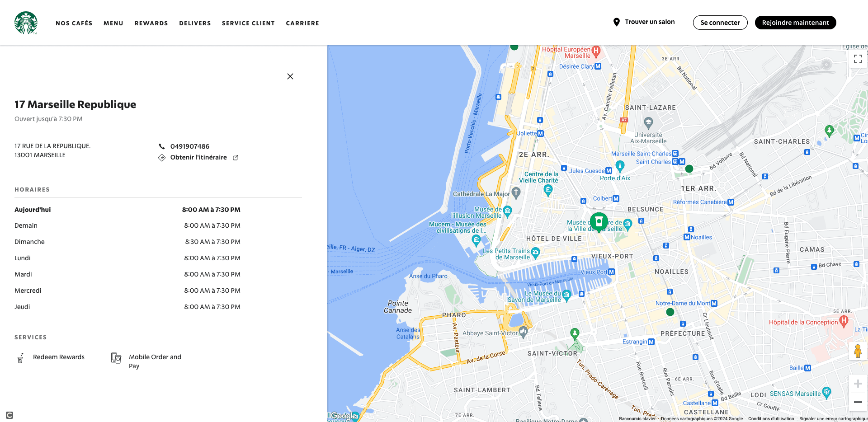Screen dimensions: 868x422
Task: Click the Noailles metro icon
Action: click(687, 237)
